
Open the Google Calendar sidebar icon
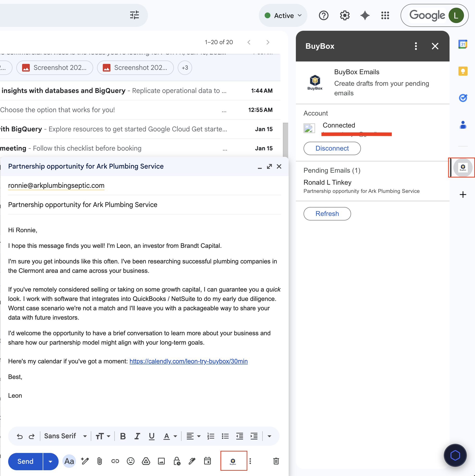pyautogui.click(x=463, y=44)
